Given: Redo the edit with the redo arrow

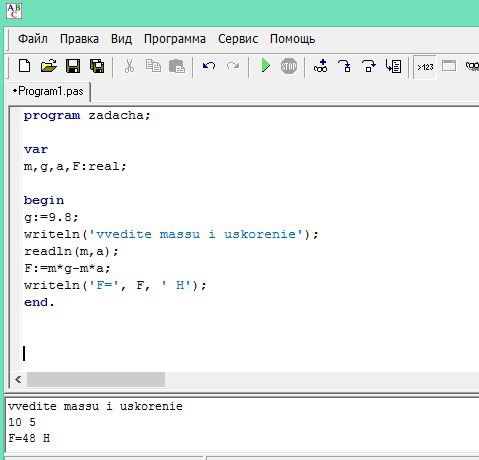Looking at the screenshot, I should tap(233, 66).
